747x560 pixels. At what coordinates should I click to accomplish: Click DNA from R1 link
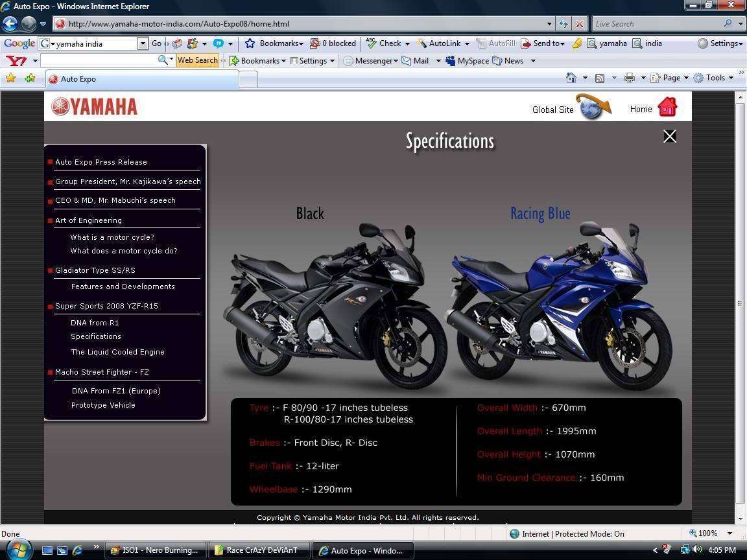(x=95, y=323)
